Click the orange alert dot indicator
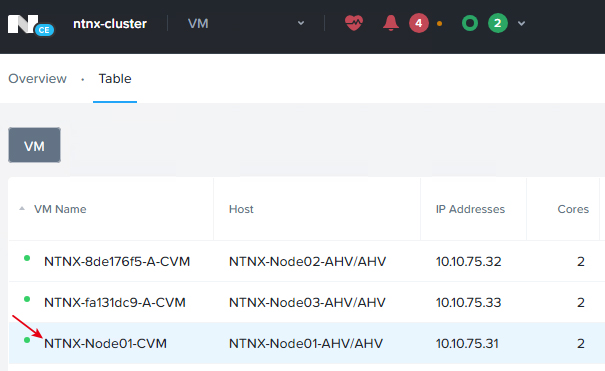This screenshot has width=605, height=371. pos(439,24)
